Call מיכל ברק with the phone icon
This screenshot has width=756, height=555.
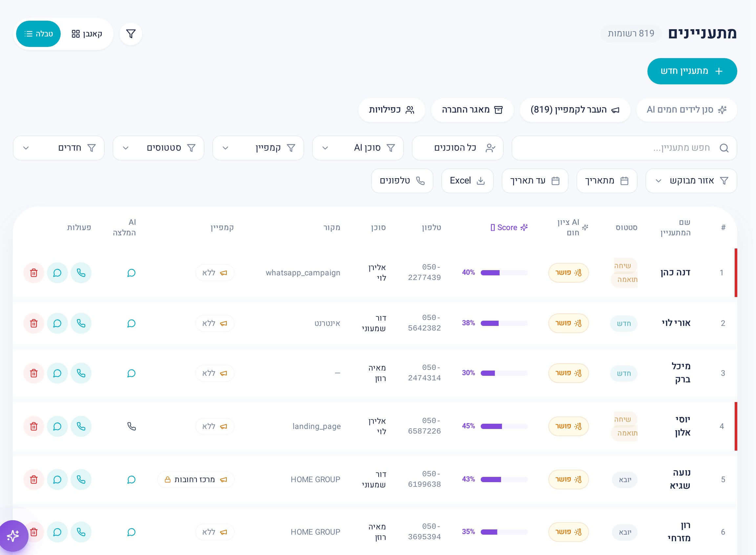(81, 373)
